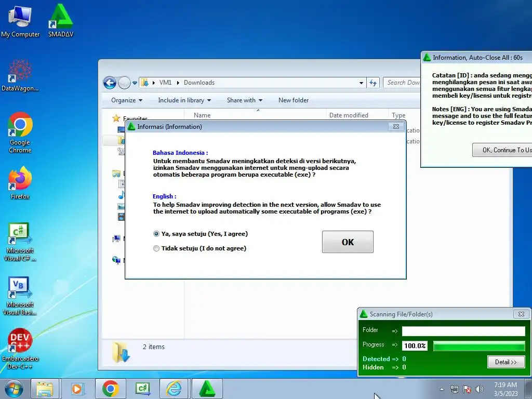Screen dimensions: 532x399
Task: Go back in the Explorer window
Action: 110,83
